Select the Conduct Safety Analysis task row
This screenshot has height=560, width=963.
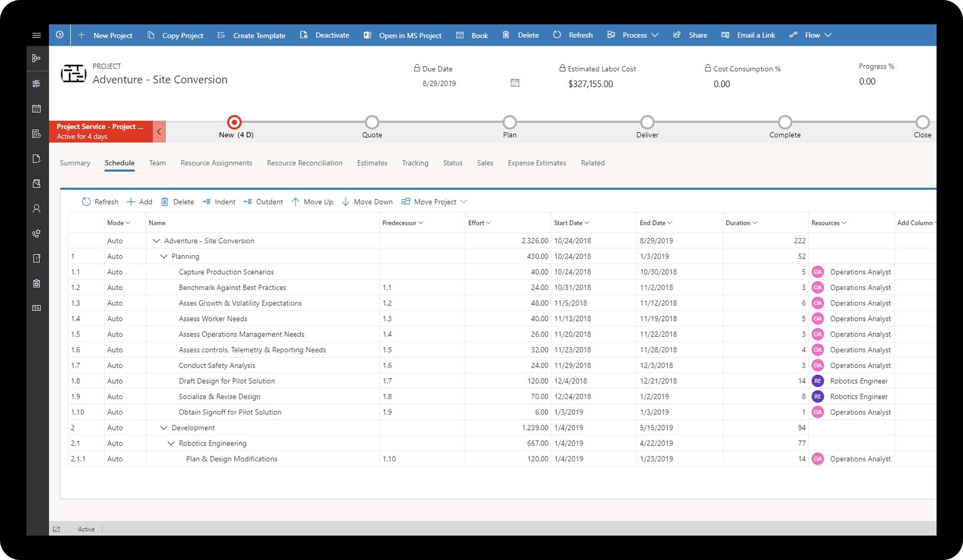pyautogui.click(x=217, y=365)
